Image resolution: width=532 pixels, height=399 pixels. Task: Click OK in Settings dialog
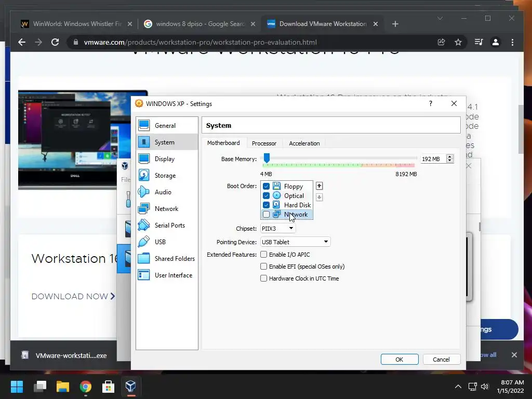(400, 360)
